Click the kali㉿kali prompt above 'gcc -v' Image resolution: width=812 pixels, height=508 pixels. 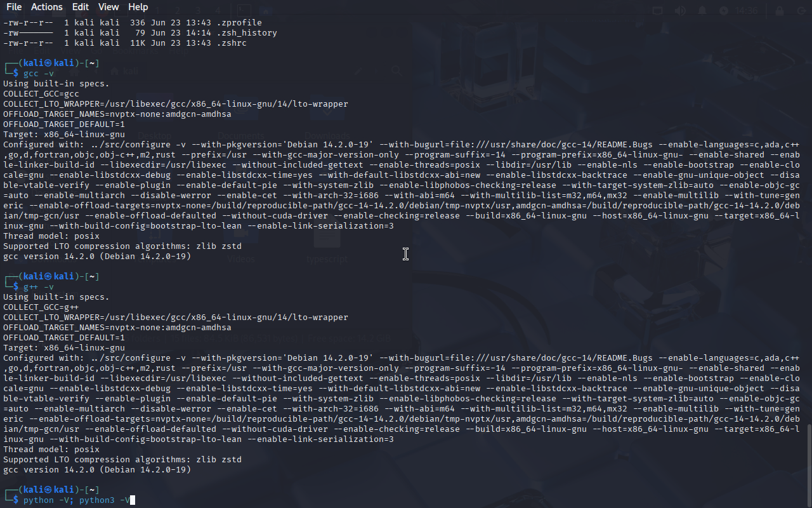47,63
